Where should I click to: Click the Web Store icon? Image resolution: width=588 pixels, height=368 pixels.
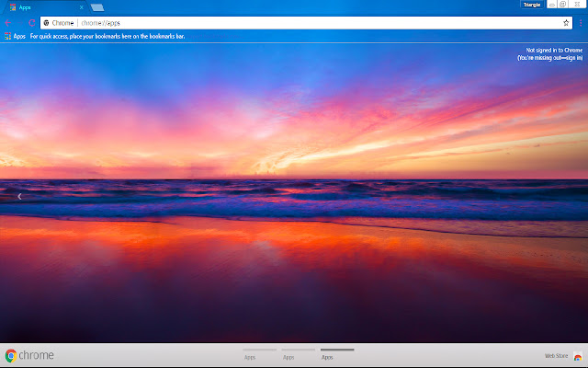(x=577, y=356)
